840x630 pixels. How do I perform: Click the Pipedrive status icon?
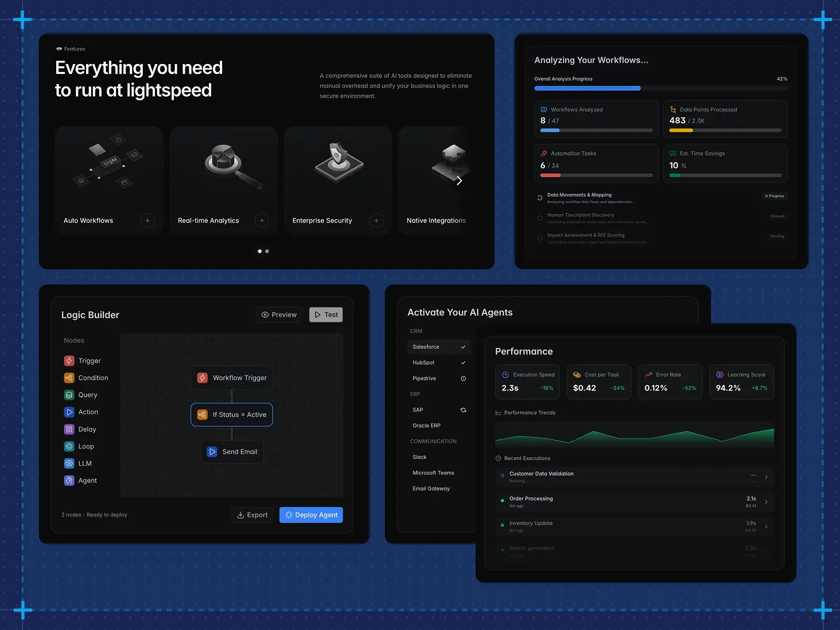coord(463,379)
